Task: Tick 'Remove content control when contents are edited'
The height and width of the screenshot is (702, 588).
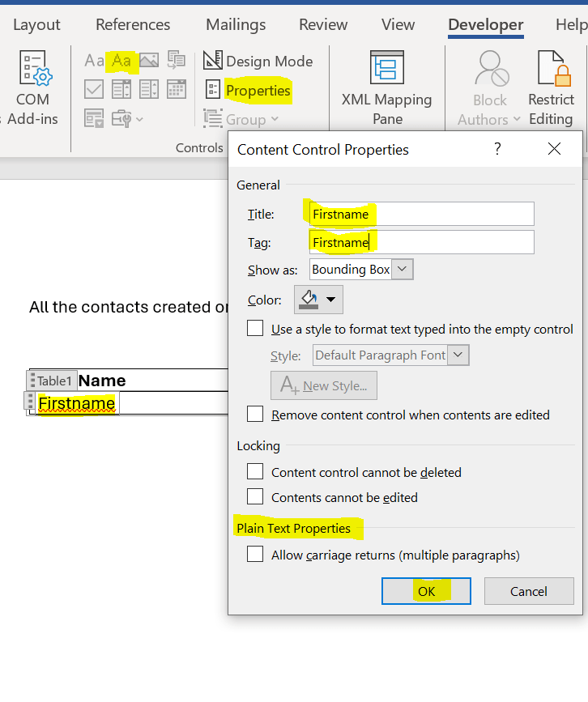Action: coord(256,415)
